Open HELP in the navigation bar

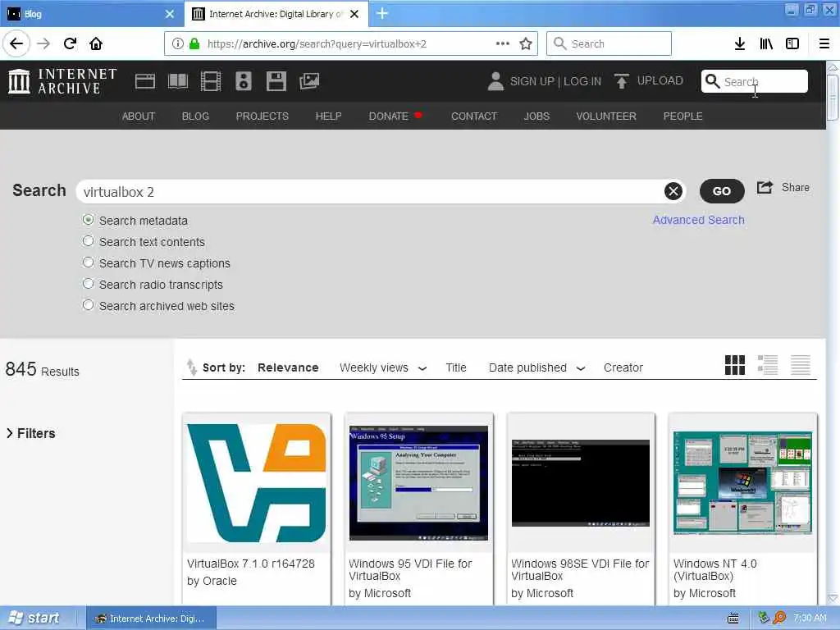tap(328, 116)
